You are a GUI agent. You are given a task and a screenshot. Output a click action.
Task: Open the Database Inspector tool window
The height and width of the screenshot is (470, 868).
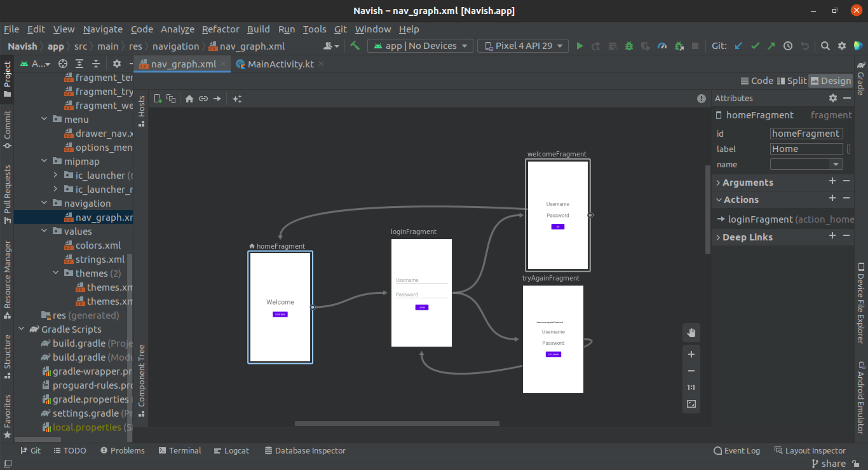pyautogui.click(x=305, y=450)
